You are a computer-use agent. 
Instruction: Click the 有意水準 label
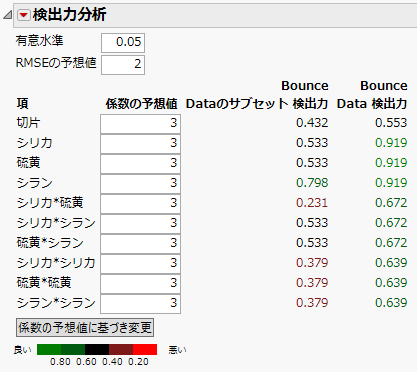[x=39, y=41]
